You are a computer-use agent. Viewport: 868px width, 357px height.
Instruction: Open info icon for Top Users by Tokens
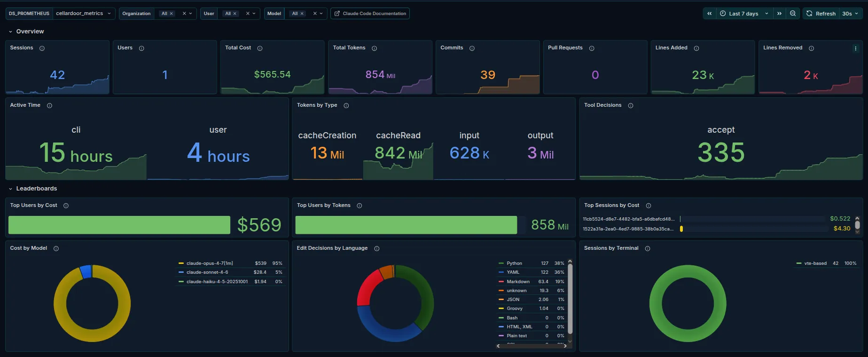360,206
